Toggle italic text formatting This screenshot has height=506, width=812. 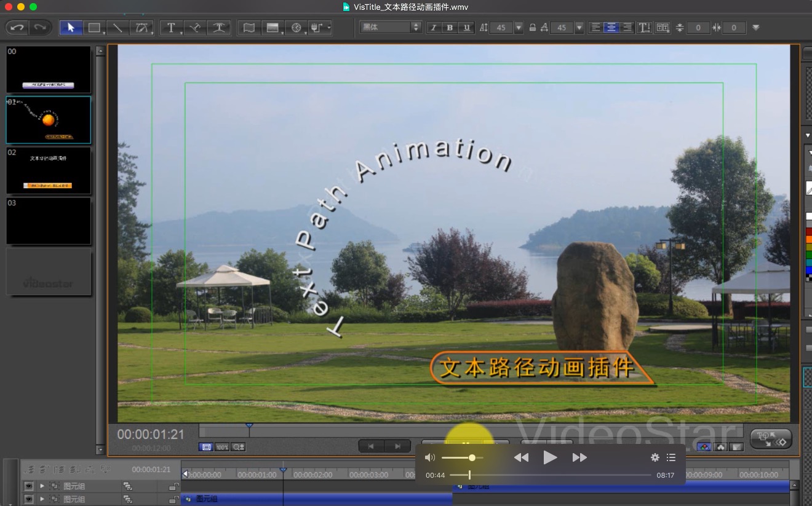(x=433, y=28)
